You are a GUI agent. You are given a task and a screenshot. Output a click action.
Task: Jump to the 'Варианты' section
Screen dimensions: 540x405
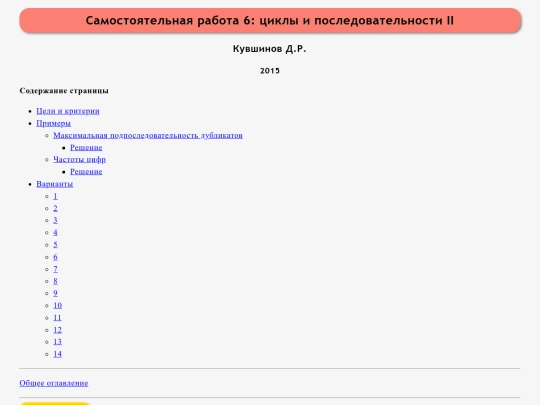pyautogui.click(x=55, y=184)
